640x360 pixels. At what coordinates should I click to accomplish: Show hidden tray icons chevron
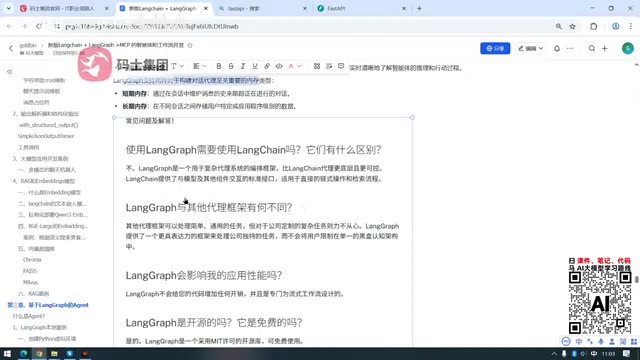pos(554,353)
